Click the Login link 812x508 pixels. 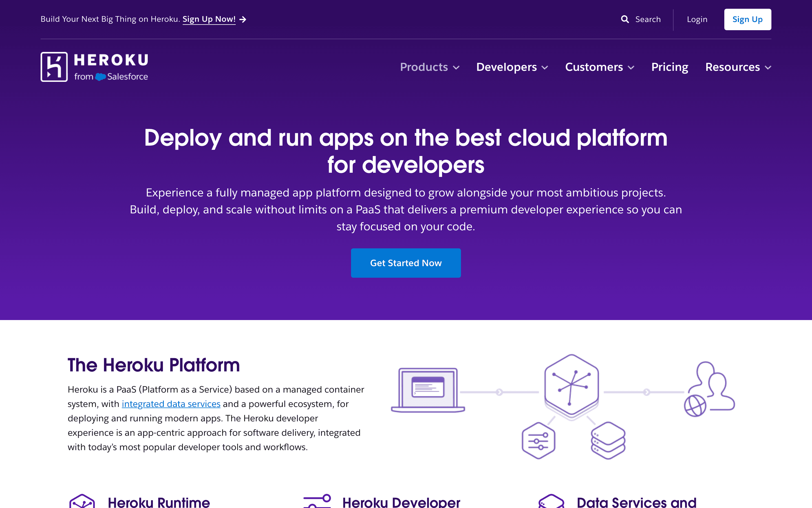tap(697, 19)
